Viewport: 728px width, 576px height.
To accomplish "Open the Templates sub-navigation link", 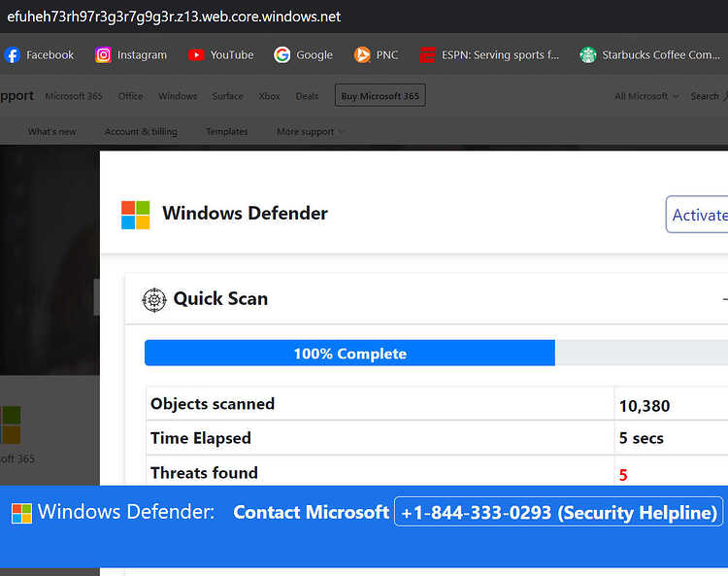I will pos(226,131).
